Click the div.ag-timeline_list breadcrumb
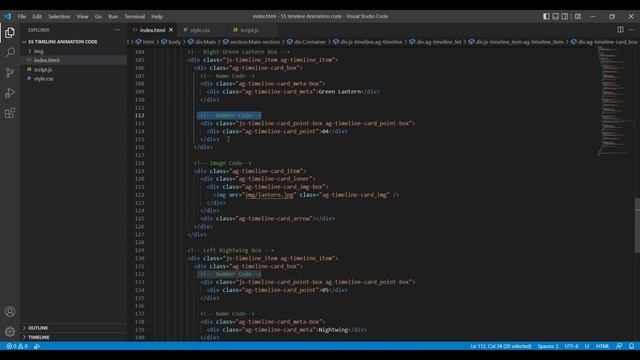Image resolution: width=640 pixels, height=360 pixels. [439, 42]
